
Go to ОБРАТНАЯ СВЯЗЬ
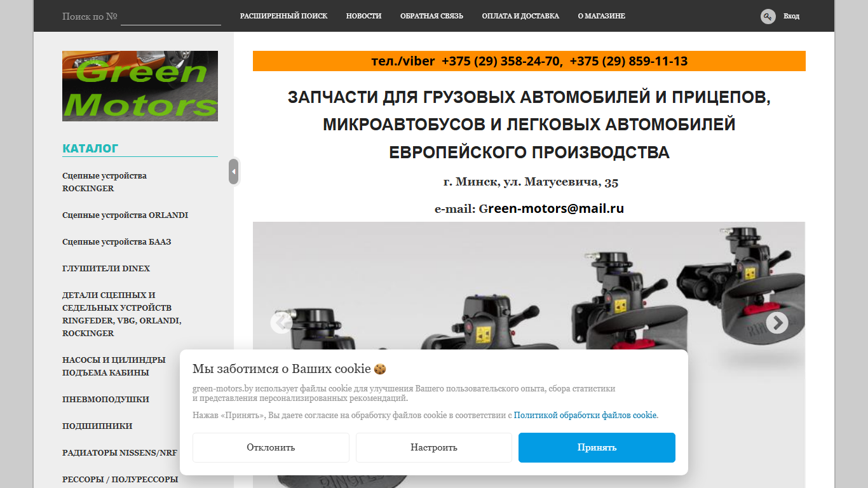pos(431,16)
